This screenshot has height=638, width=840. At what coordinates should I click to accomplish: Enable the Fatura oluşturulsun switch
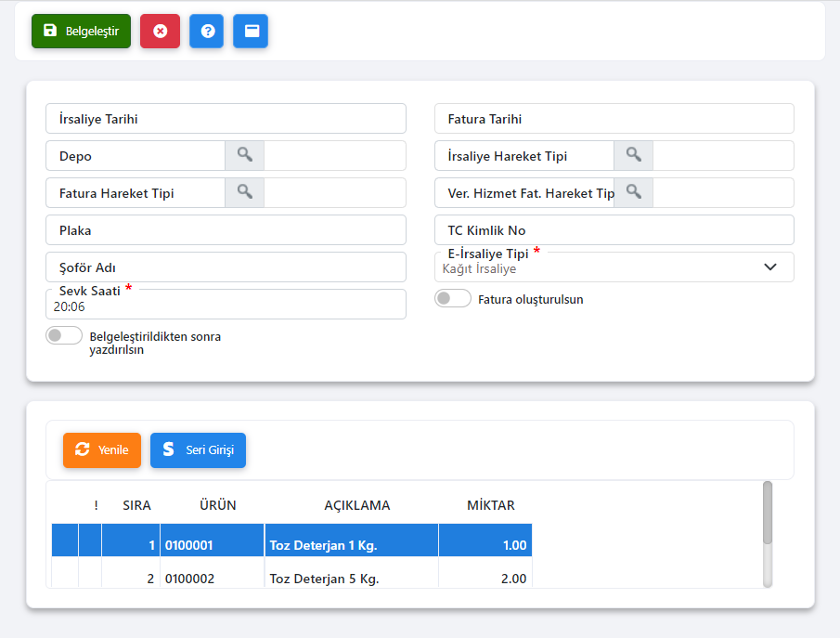tap(453, 299)
